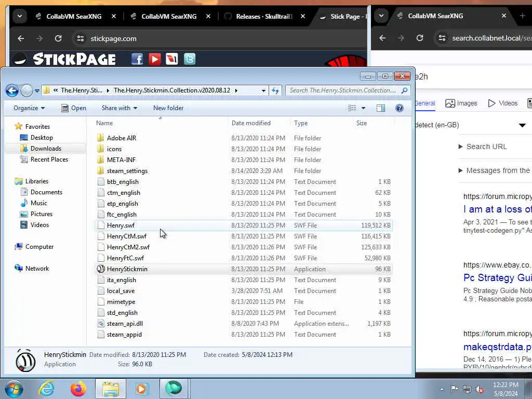This screenshot has width=532, height=399.
Task: Select the Videos search category tab
Action: point(503,103)
